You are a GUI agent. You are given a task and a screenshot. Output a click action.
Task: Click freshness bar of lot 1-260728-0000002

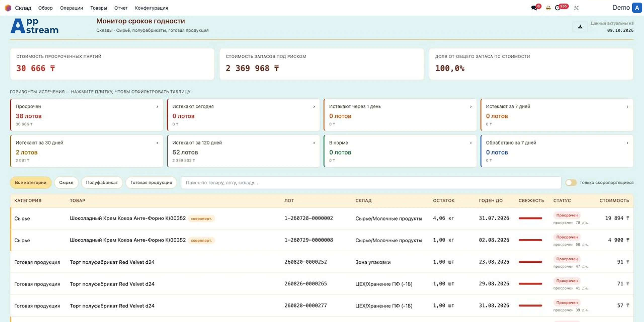coord(530,218)
